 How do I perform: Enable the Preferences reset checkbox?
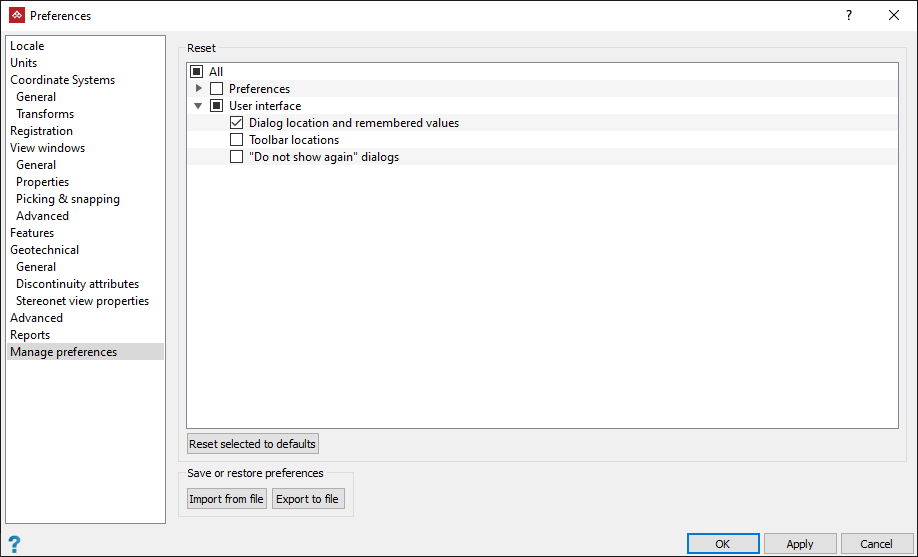(x=217, y=89)
